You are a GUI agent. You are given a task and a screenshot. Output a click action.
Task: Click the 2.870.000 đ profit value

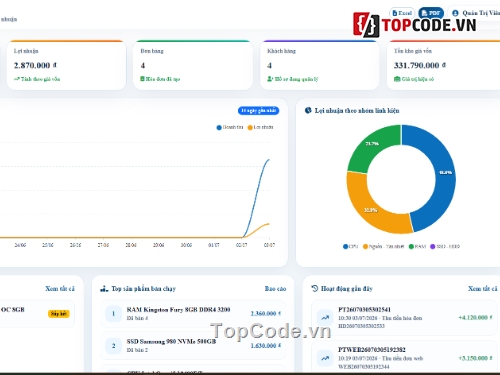(35, 65)
